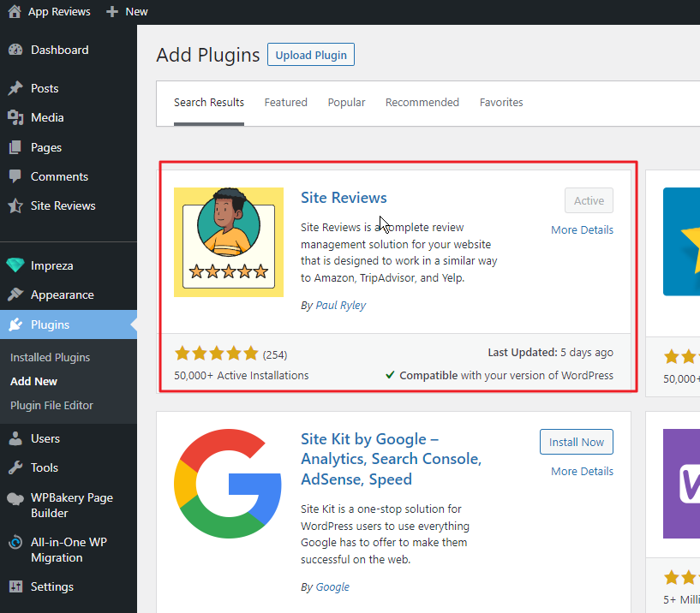Click the blue star plugin thumbnail
Image resolution: width=700 pixels, height=613 pixels.
click(x=681, y=241)
